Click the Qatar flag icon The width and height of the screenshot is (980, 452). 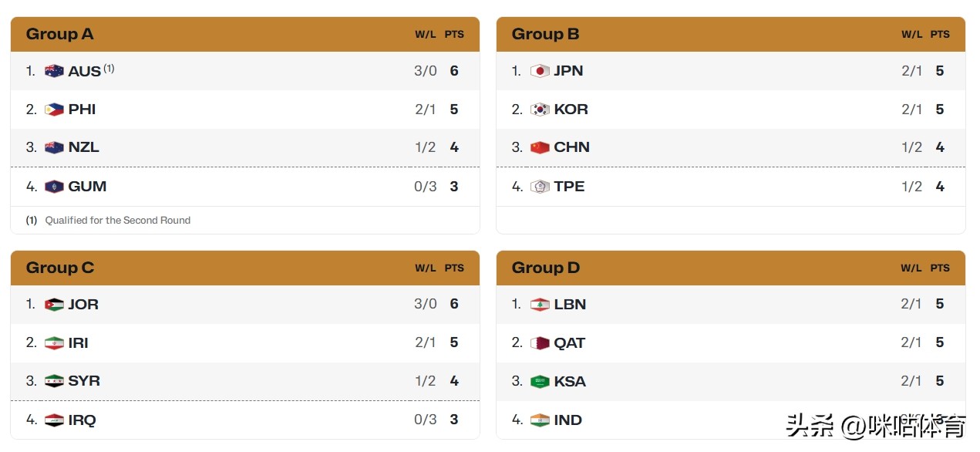[x=540, y=343]
